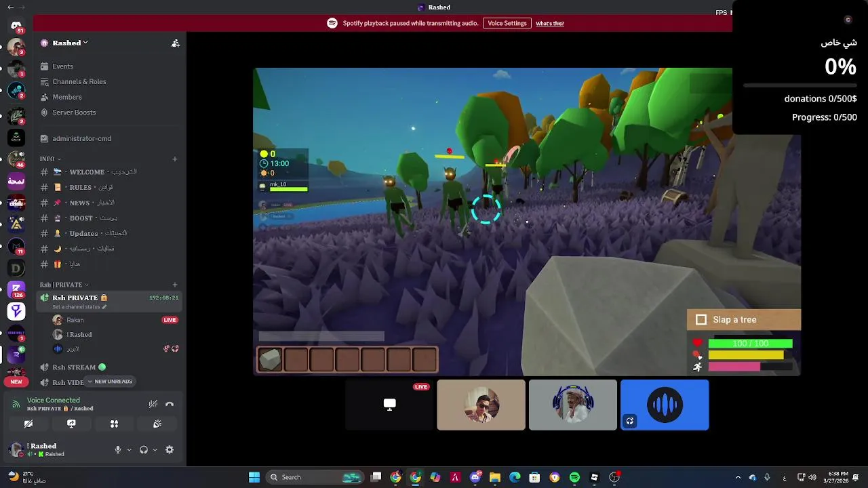The height and width of the screenshot is (488, 868).
Task: Share your screen from voice panel
Action: pos(71,424)
